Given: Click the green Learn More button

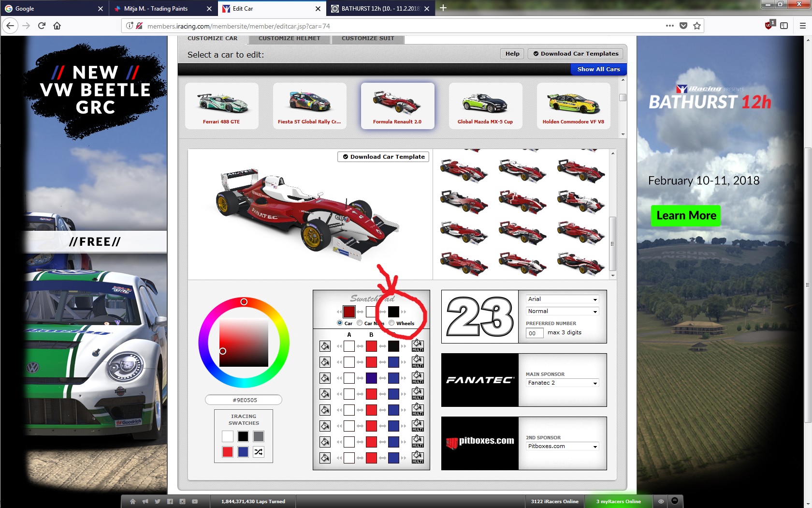Looking at the screenshot, I should click(x=686, y=215).
